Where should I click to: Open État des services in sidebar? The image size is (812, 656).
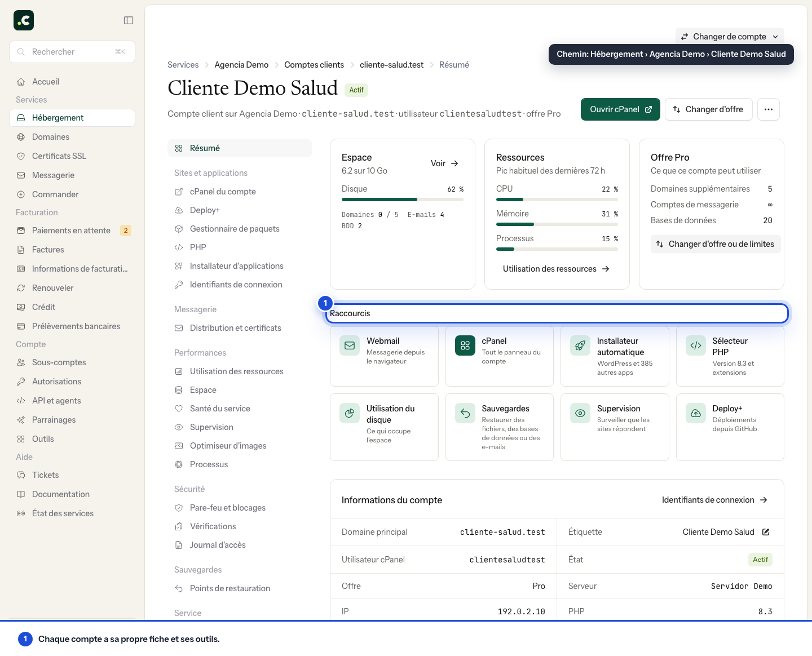[x=72, y=513]
